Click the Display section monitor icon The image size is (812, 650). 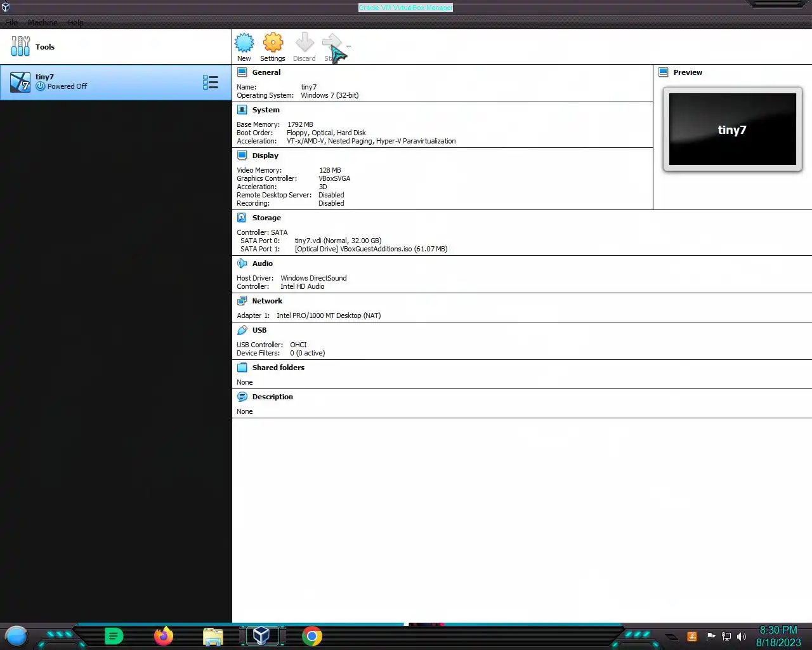pyautogui.click(x=242, y=156)
